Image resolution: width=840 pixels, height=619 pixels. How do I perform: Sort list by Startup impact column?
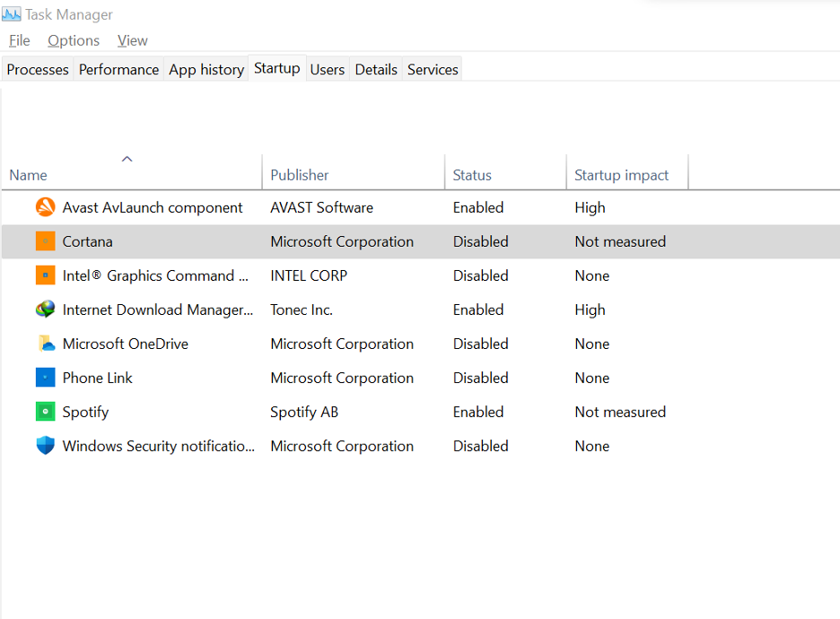tap(622, 175)
